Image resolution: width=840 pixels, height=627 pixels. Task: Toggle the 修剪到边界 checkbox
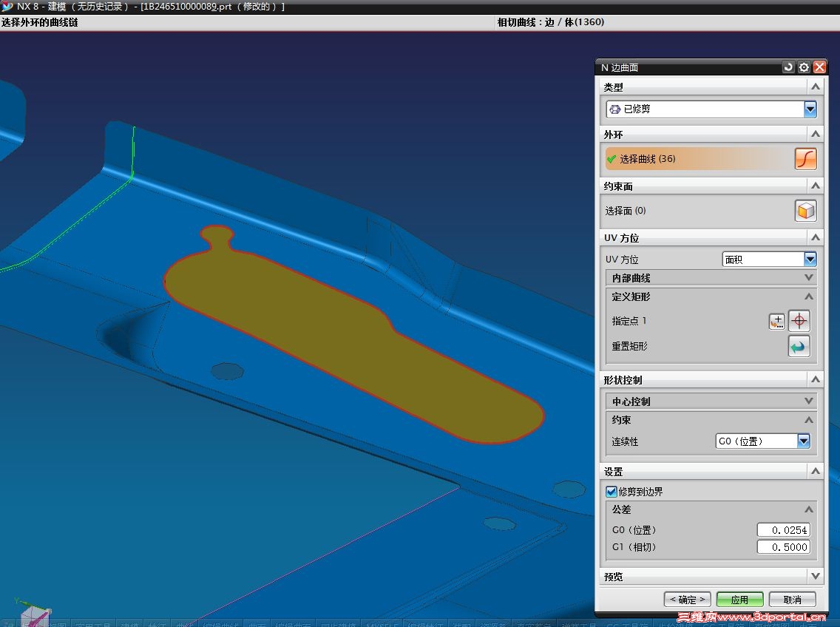(612, 492)
